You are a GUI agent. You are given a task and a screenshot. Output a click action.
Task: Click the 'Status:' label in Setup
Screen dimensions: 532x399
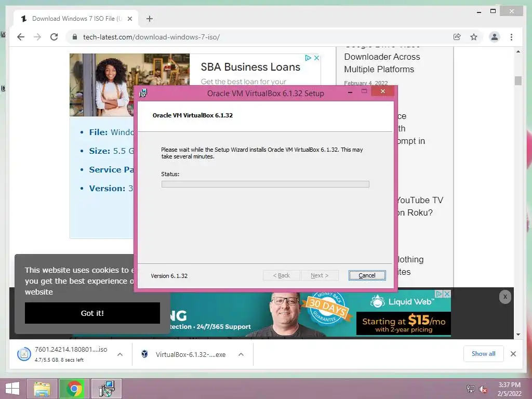point(170,174)
